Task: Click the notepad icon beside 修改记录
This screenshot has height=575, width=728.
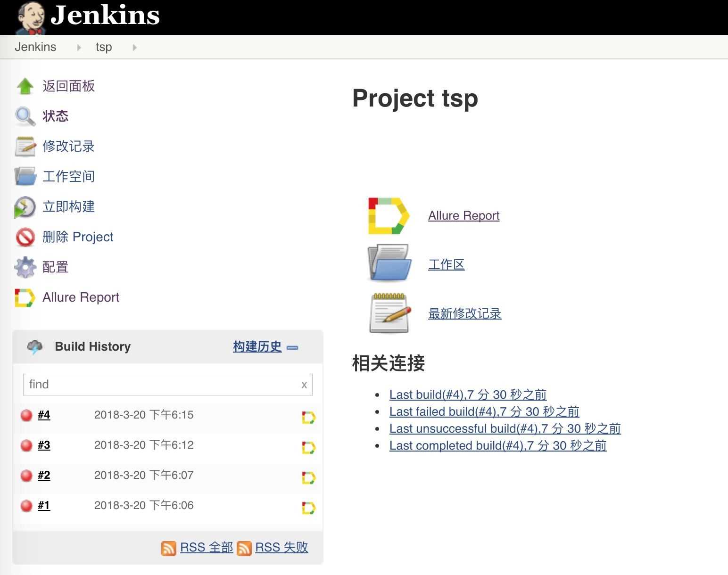Action: 25,147
